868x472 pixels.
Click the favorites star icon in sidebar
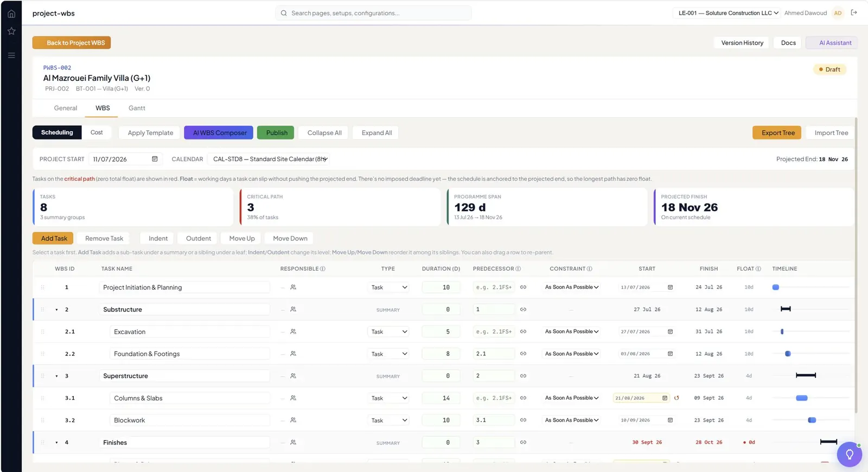coord(11,31)
